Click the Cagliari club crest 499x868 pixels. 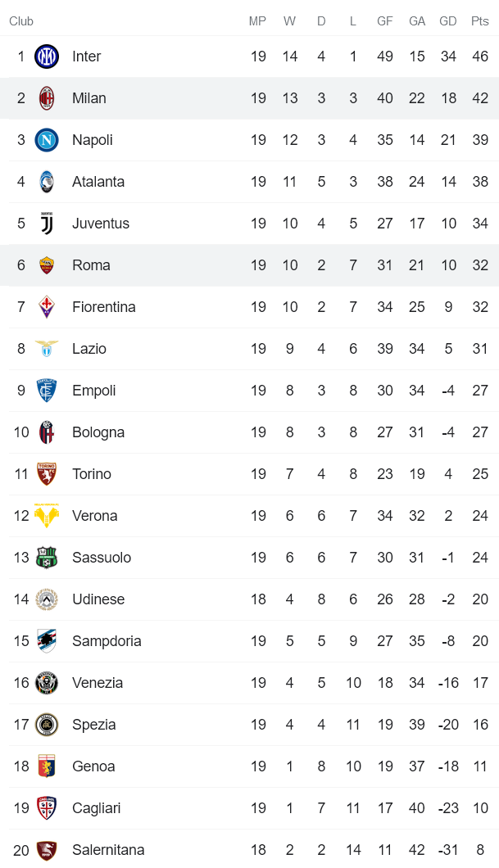[x=47, y=808]
